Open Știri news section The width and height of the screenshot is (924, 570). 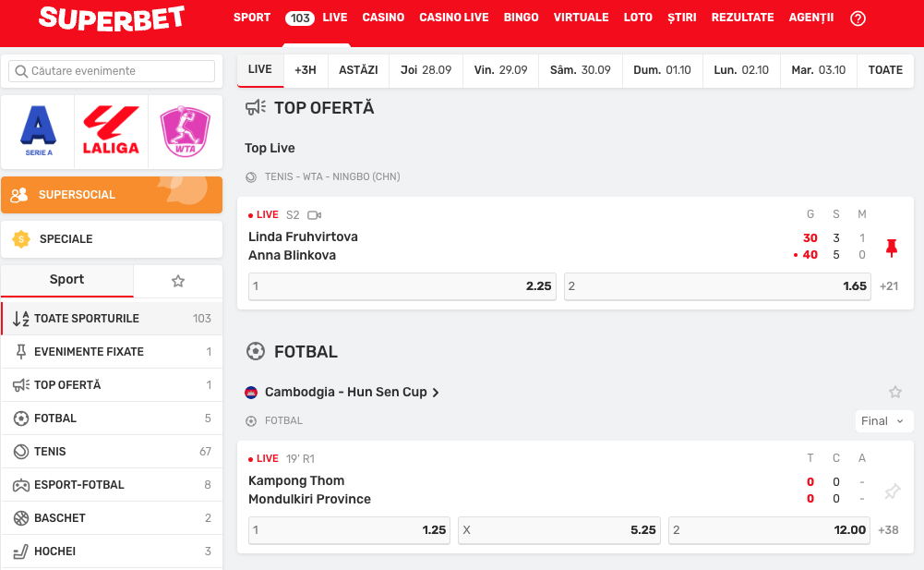pos(682,18)
